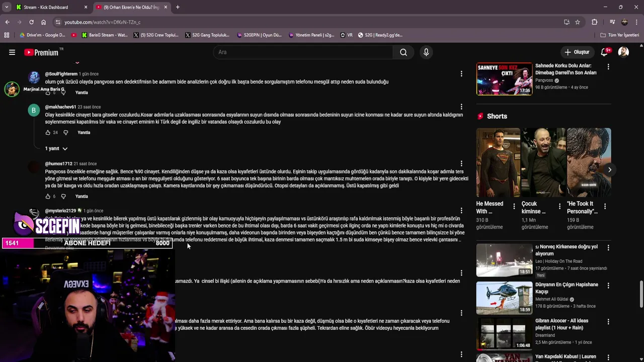Close the Orhan Ekren'e Ne Oldu tab
This screenshot has height=362, width=644.
pos(166,7)
